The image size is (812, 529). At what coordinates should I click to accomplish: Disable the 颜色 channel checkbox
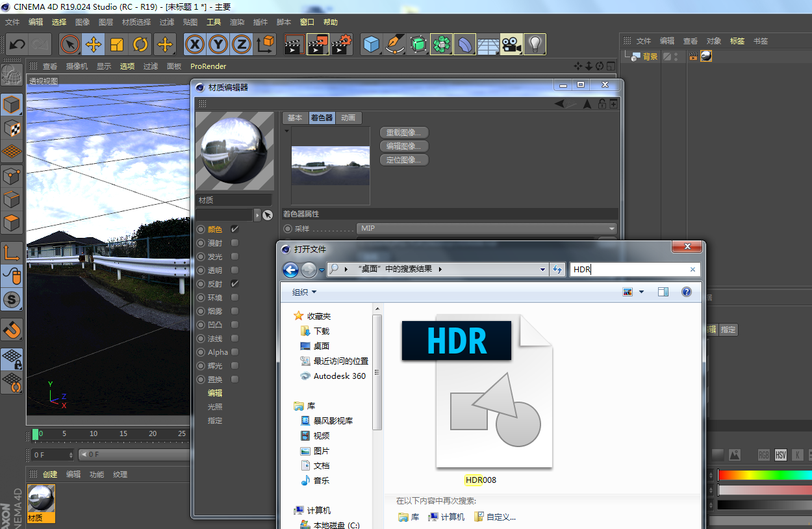click(235, 229)
